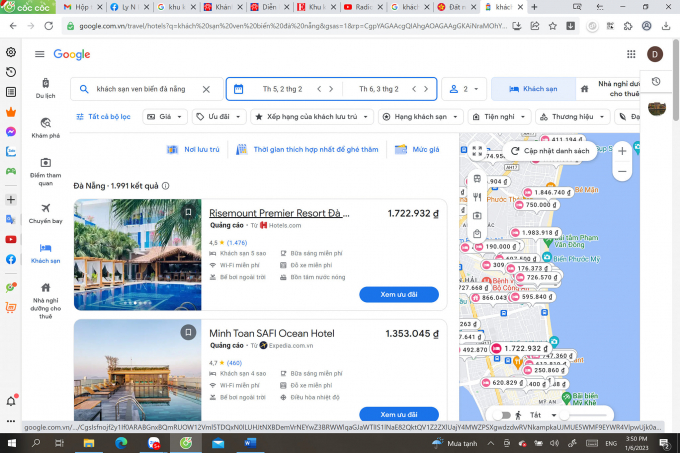Switch to the Gmail Hộp browser tab
This screenshot has width=680, height=453.
[82, 7]
